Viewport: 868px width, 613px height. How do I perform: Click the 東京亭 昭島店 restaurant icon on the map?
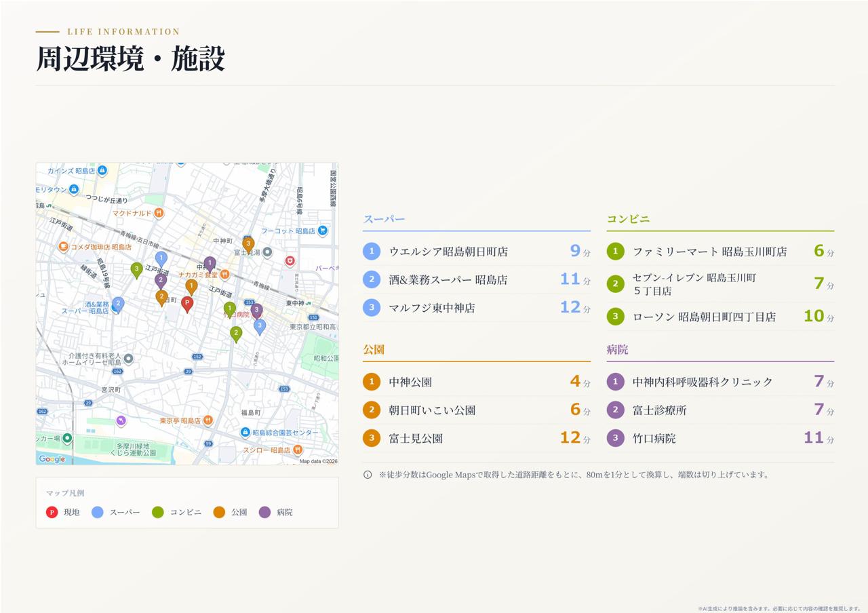point(208,420)
